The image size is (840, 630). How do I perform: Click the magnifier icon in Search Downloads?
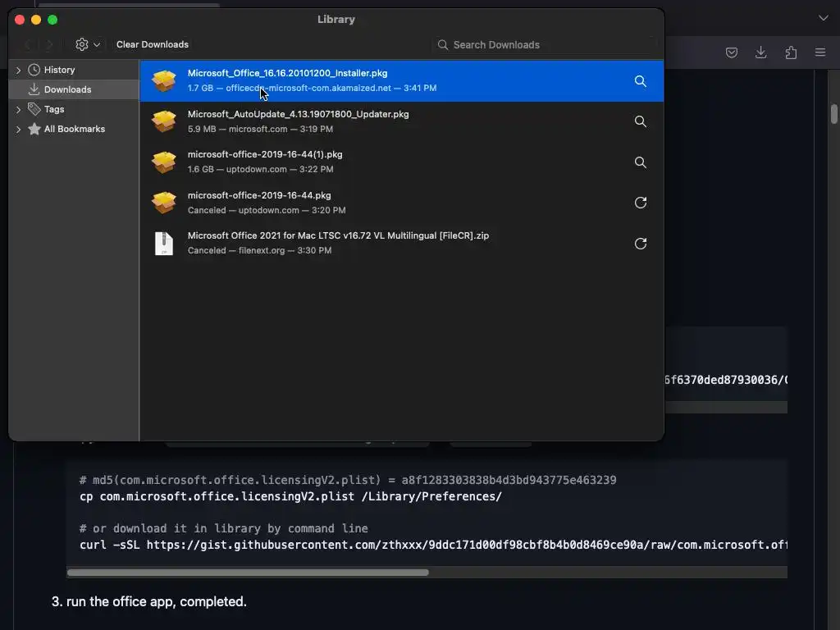pos(442,45)
